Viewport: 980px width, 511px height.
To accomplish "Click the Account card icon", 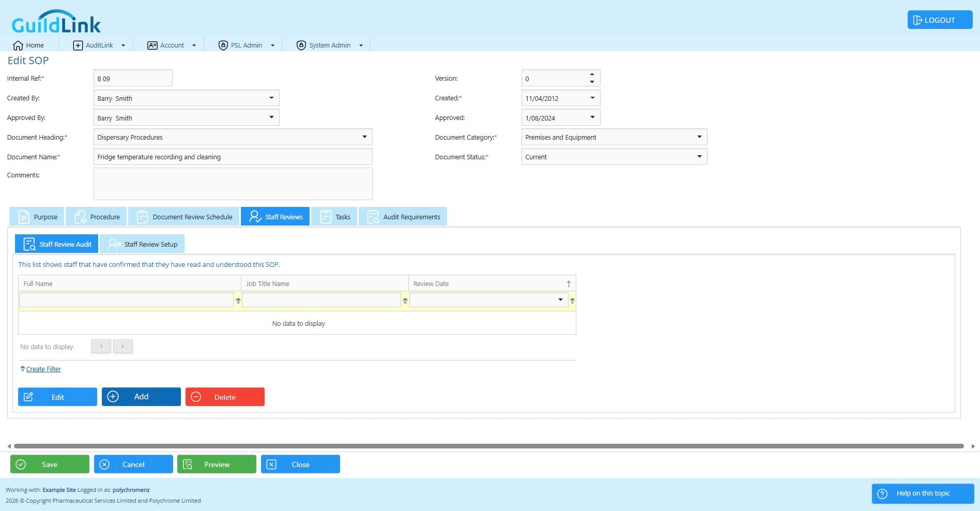I will coord(152,45).
